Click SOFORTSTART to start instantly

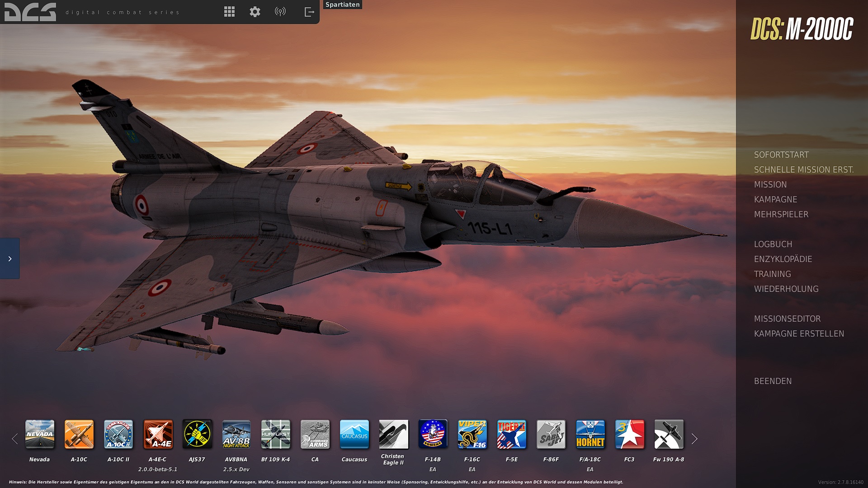point(780,155)
